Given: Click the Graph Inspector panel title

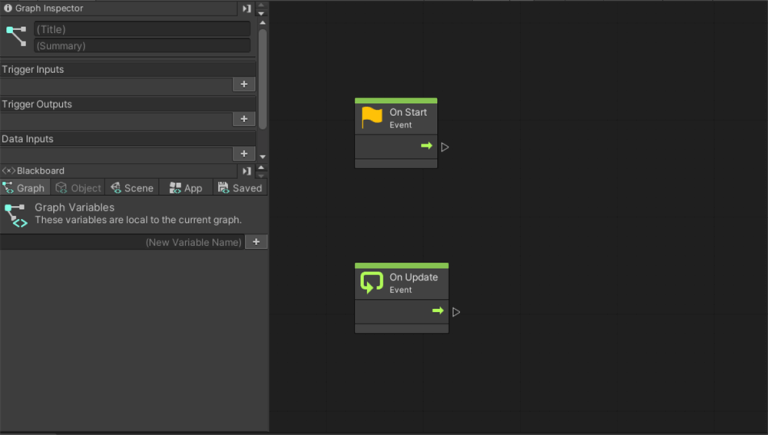Looking at the screenshot, I should pos(49,8).
